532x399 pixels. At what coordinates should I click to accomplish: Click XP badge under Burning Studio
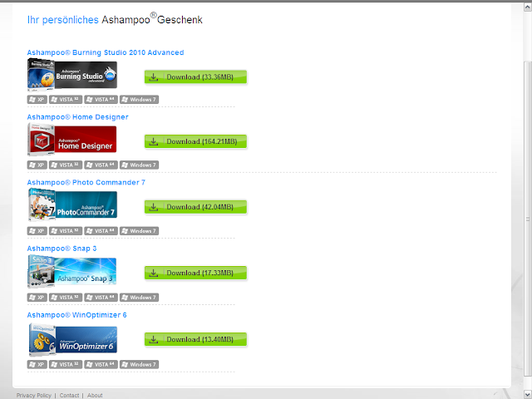(37, 100)
